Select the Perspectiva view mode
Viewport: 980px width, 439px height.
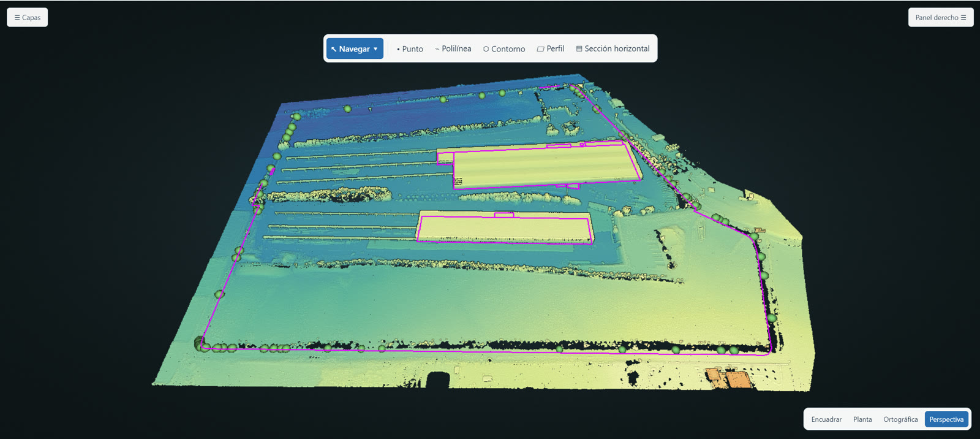946,419
